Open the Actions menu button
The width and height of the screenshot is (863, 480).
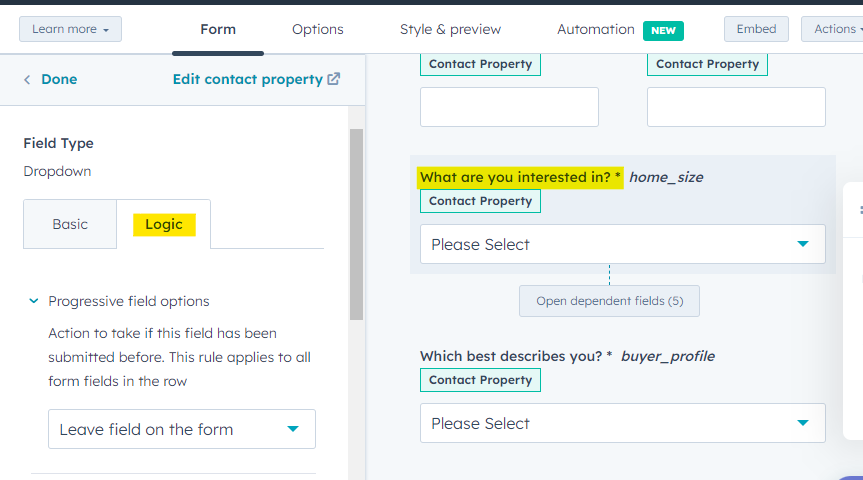(832, 29)
